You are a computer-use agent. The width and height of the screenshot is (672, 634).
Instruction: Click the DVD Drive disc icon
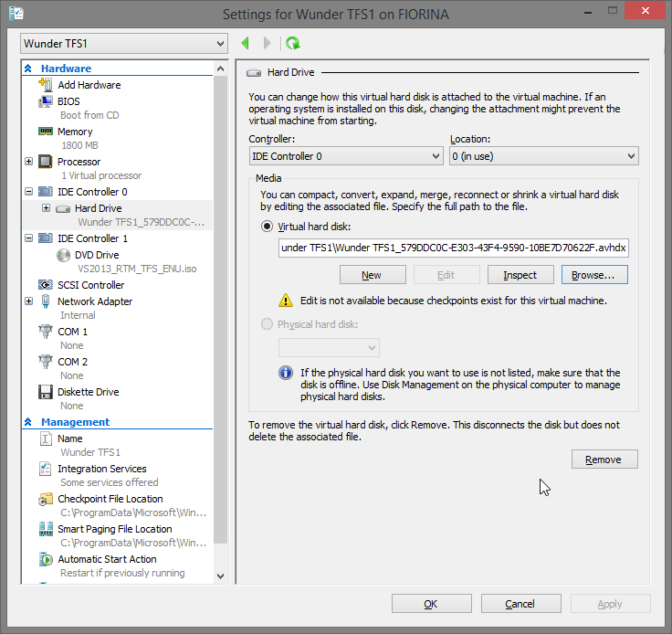click(x=63, y=255)
